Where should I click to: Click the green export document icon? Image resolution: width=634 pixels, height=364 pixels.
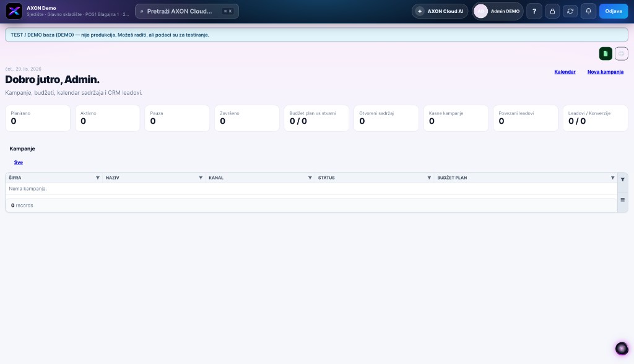tap(606, 53)
